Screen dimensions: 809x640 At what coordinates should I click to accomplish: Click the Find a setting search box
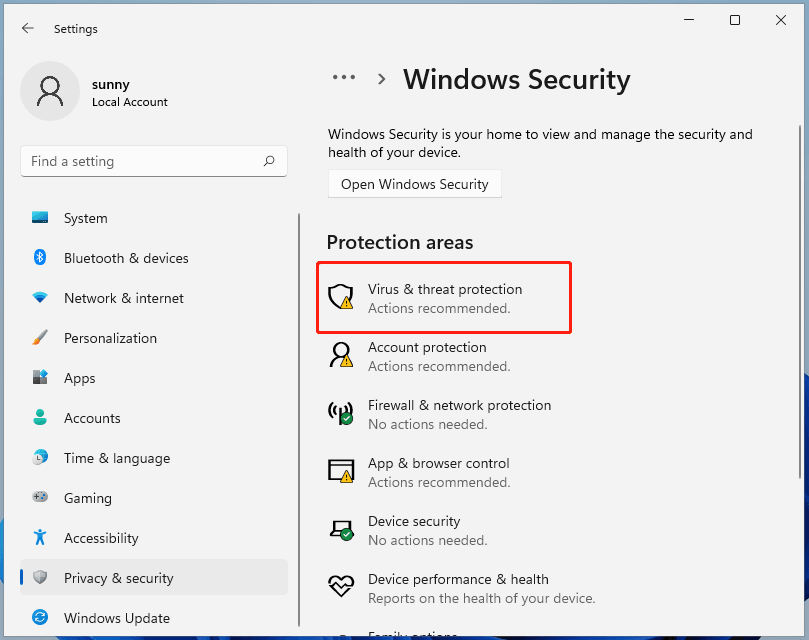pos(140,161)
